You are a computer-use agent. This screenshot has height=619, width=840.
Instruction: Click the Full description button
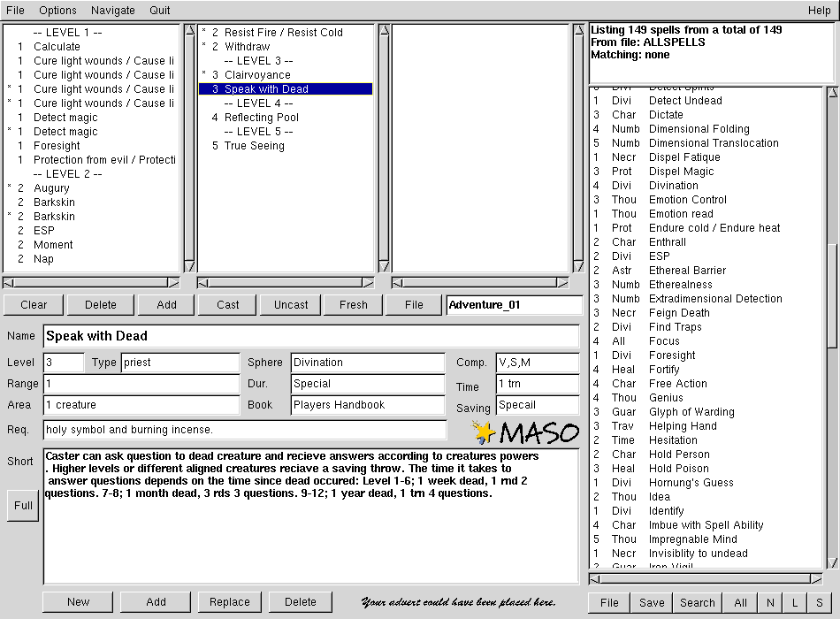(x=23, y=506)
